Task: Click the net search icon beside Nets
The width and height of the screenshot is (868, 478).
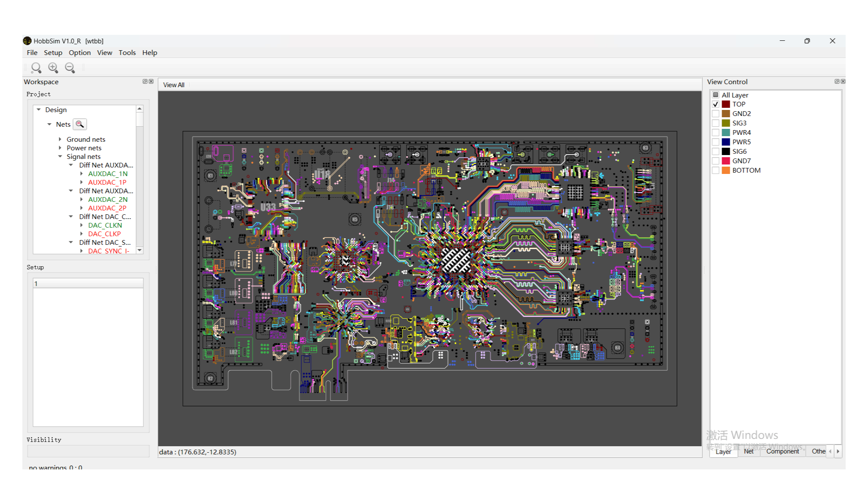Action: [80, 124]
